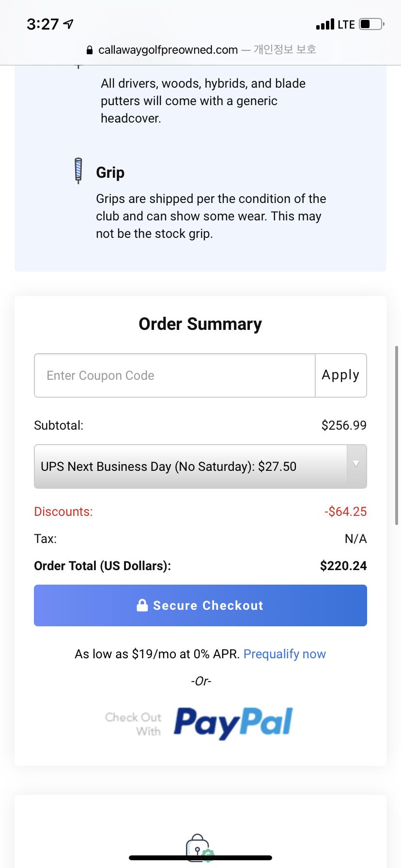Tap the Order Summary heading
401x868 pixels.
point(200,324)
